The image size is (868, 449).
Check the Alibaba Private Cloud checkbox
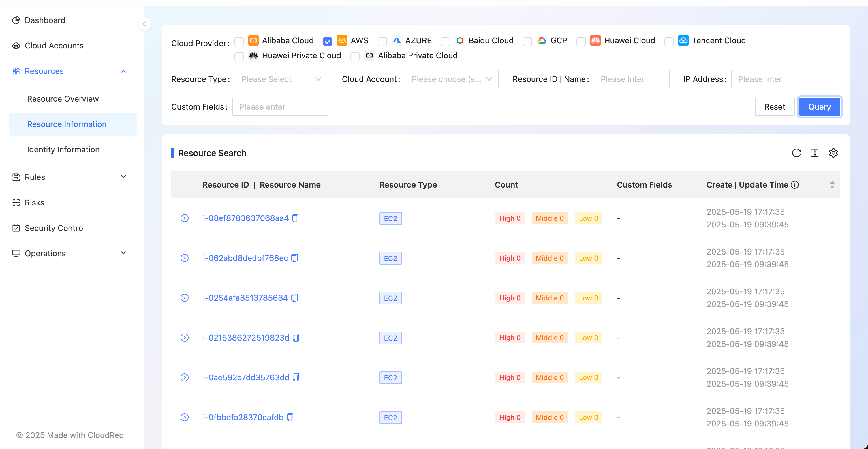coord(355,56)
